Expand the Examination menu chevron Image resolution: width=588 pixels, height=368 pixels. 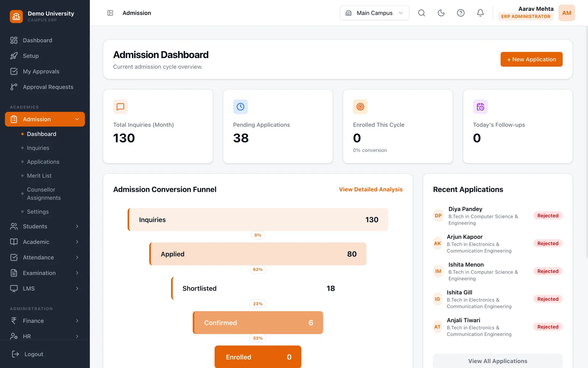[77, 273]
